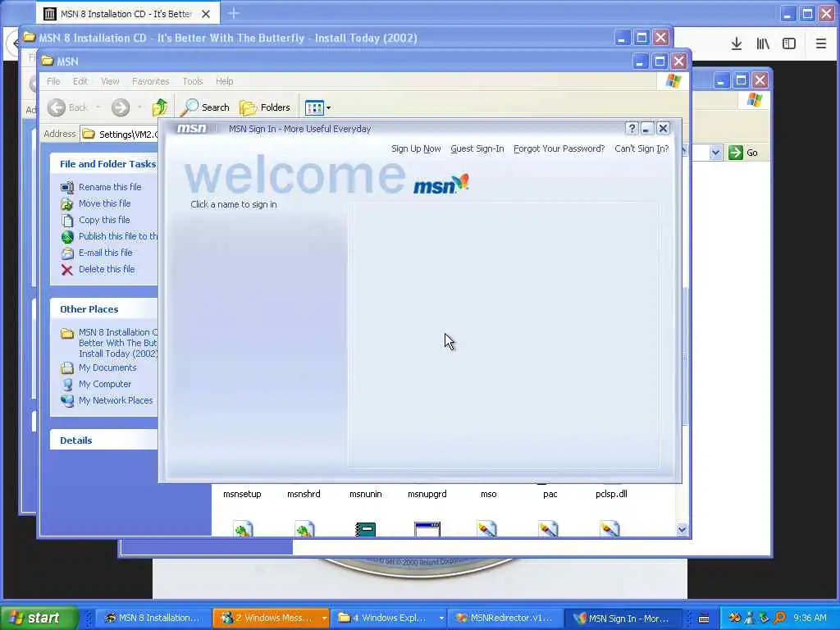Screen dimensions: 840x630
Task: Open a new browser tab
Action: [x=234, y=13]
